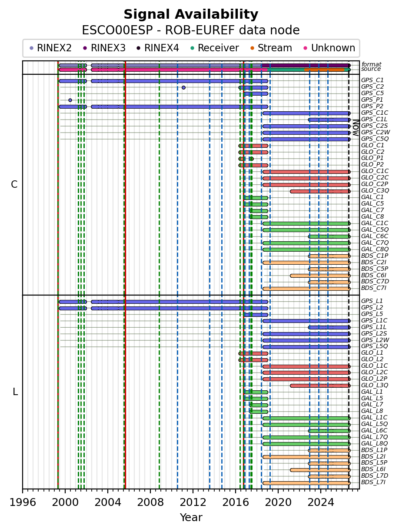Screen dimensions: 399x532
Task: Click the 2004 year tick label
Action: click(x=108, y=502)
